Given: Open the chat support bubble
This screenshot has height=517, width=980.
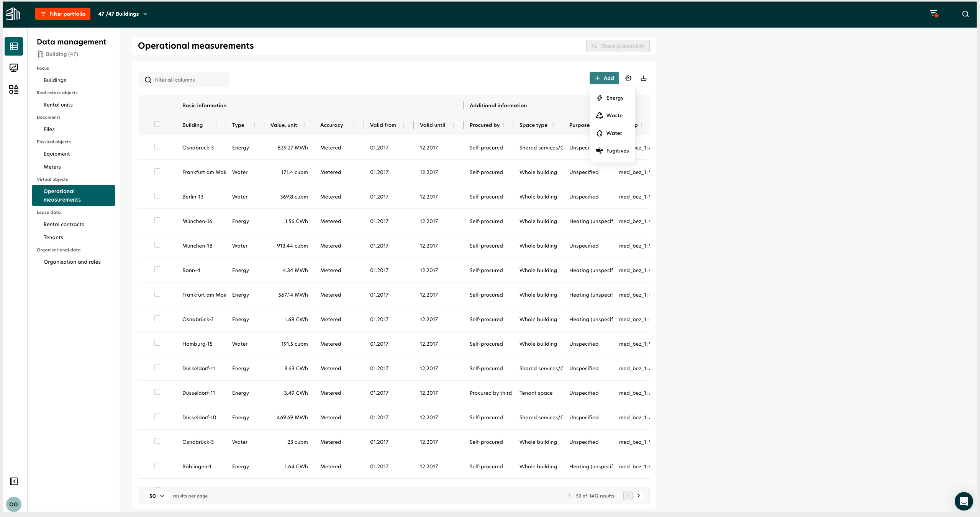Looking at the screenshot, I should coord(964,501).
